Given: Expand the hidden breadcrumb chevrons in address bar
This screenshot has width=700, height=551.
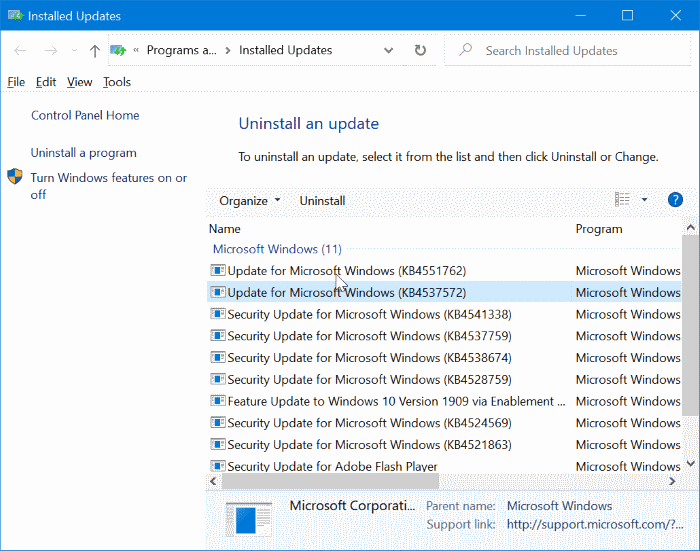Looking at the screenshot, I should click(136, 50).
